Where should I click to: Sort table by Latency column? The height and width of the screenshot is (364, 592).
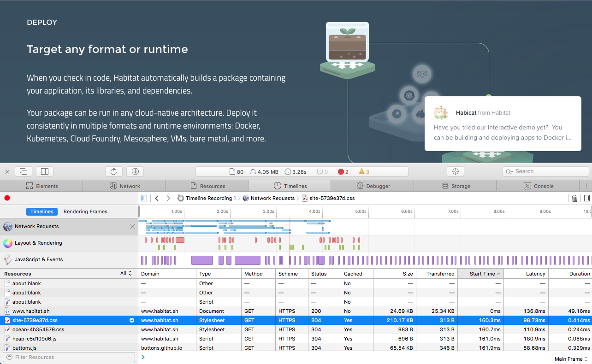526,274
